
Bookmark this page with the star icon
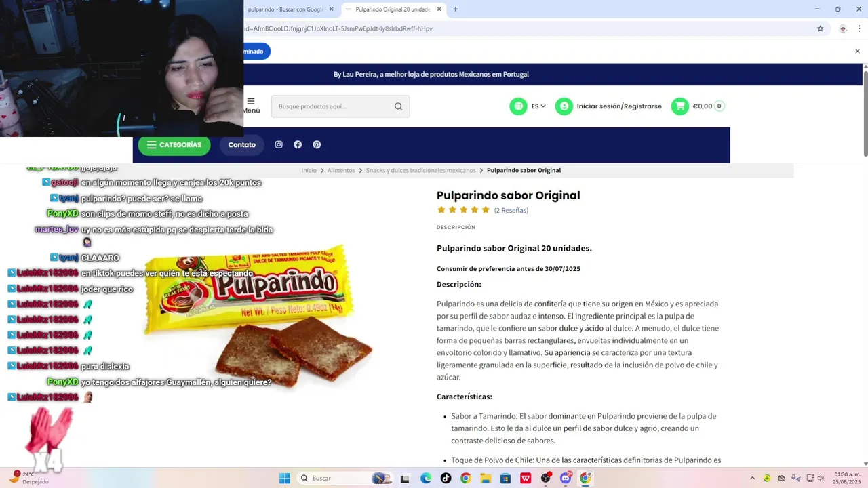(x=820, y=28)
